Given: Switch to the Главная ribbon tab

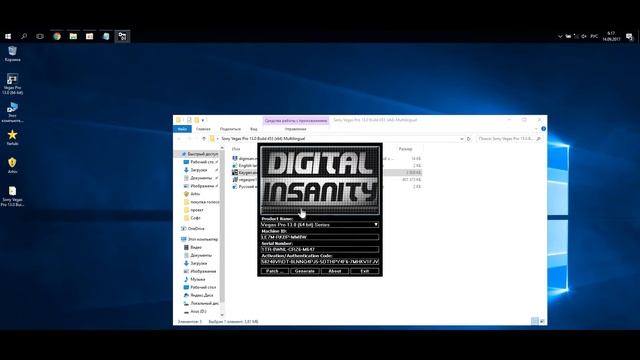Looking at the screenshot, I should [203, 129].
